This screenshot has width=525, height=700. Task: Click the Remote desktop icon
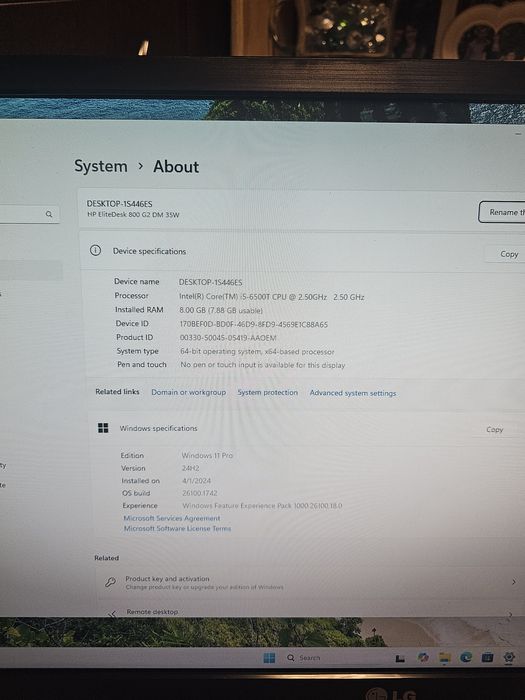point(112,614)
